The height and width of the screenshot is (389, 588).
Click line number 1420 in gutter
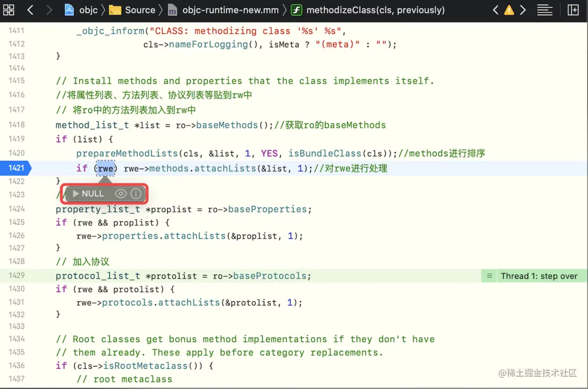pyautogui.click(x=16, y=153)
